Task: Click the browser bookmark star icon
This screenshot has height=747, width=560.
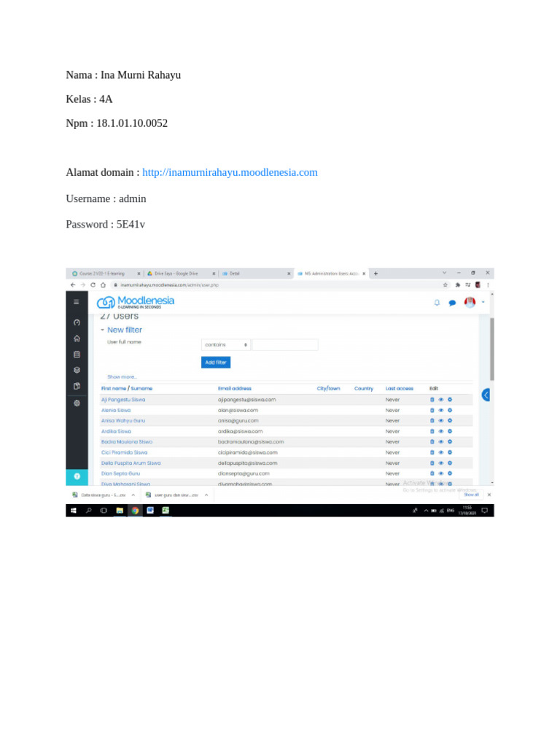Action: tap(446, 285)
